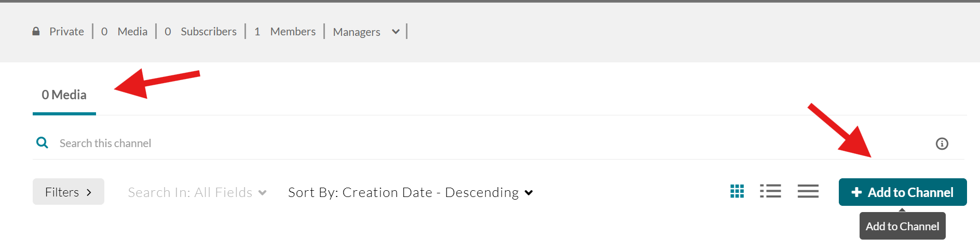Image resolution: width=980 pixels, height=250 pixels.
Task: Click the Filters arrow chevron
Action: (x=89, y=192)
